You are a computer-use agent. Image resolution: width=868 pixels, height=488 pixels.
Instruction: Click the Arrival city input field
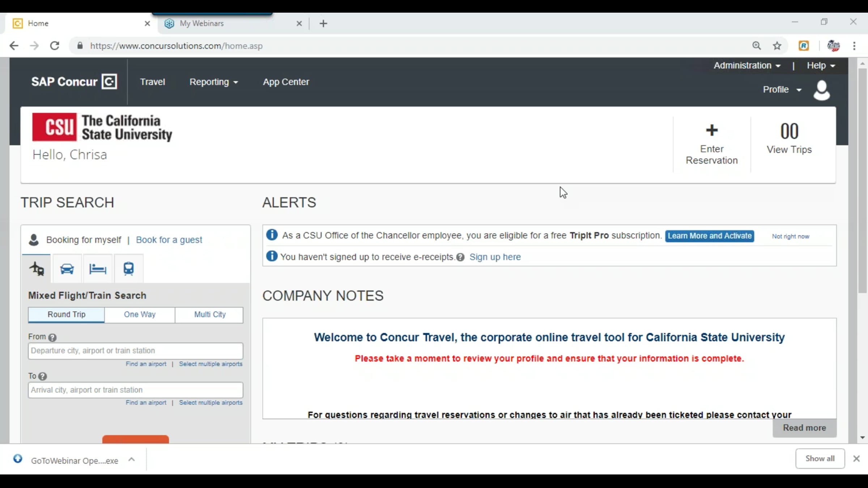tap(136, 390)
